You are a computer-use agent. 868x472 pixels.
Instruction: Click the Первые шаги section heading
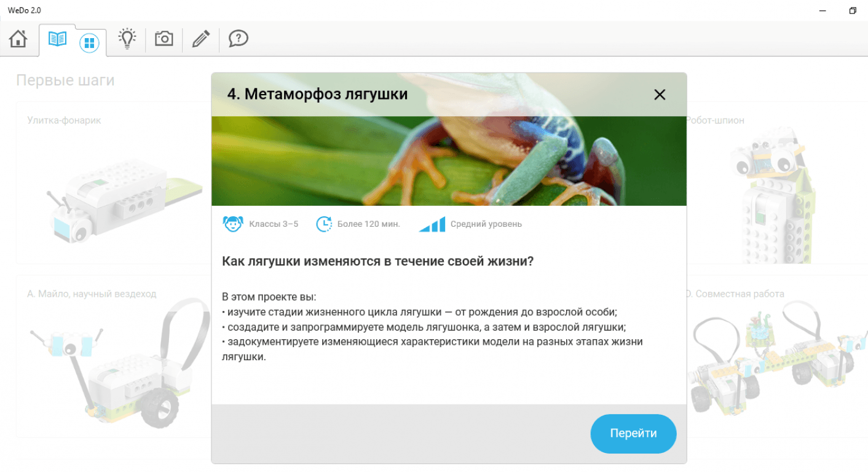65,81
